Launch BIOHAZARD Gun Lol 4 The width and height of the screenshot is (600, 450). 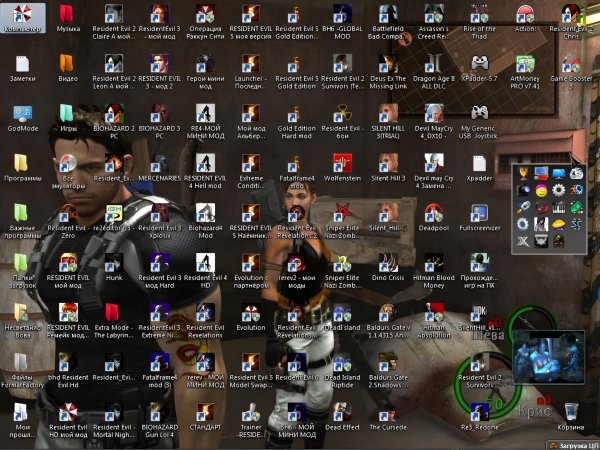click(x=160, y=420)
